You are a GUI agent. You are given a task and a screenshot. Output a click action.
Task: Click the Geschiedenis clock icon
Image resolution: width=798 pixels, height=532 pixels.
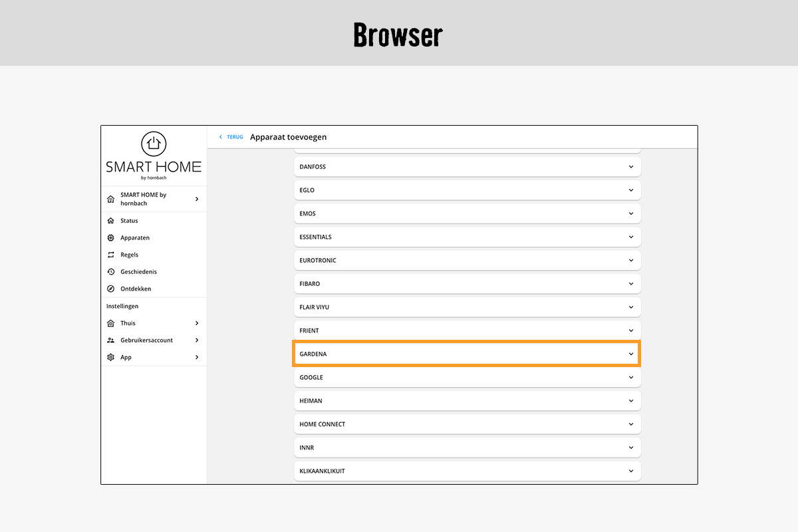(x=111, y=272)
